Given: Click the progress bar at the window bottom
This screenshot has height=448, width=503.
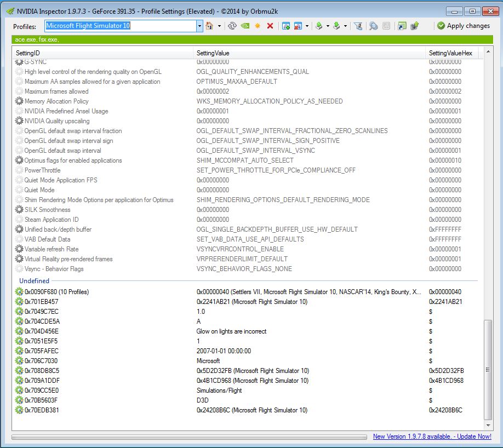Looking at the screenshot, I should [x=189, y=437].
